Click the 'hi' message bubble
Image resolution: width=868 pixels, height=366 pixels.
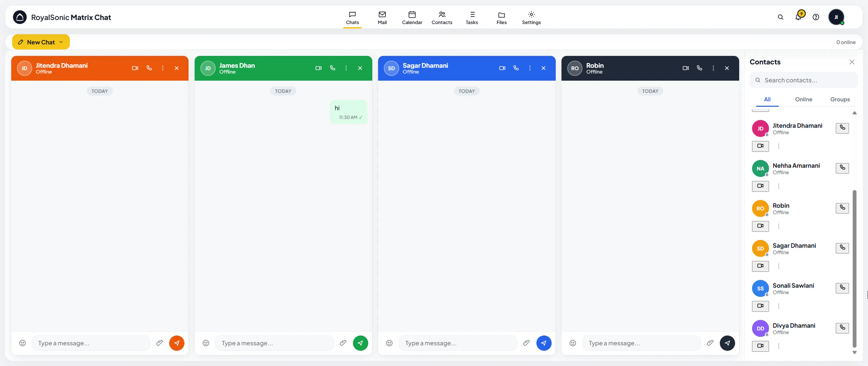point(349,112)
